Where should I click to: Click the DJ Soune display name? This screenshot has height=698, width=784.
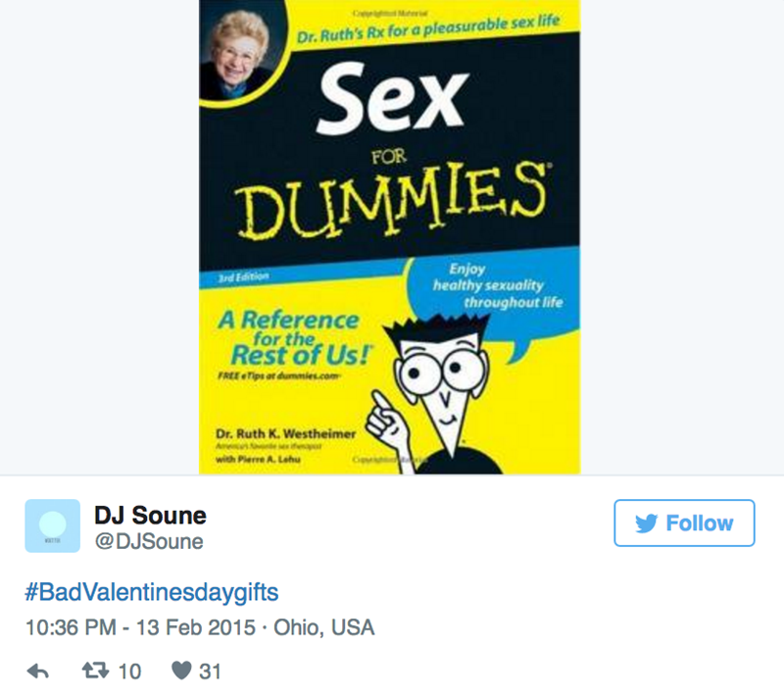coord(150,516)
